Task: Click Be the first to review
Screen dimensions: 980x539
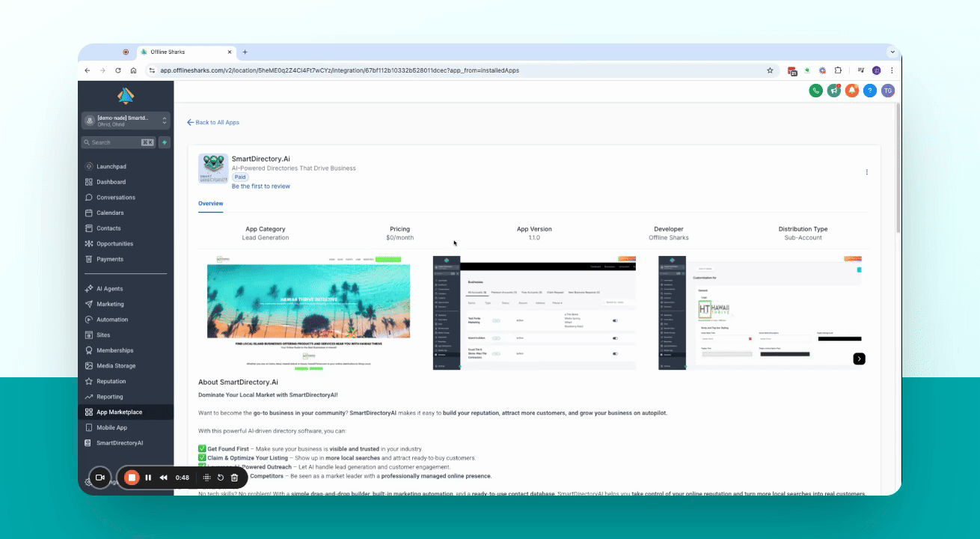Action: pyautogui.click(x=261, y=186)
